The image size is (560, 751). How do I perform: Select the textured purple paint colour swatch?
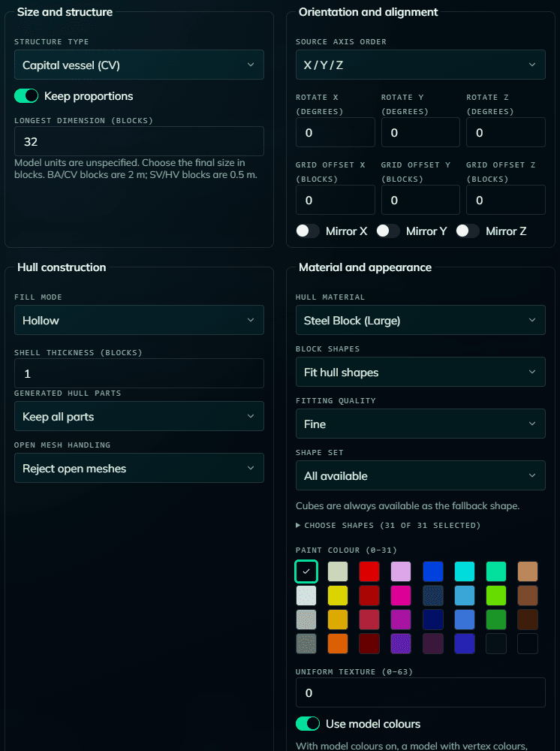click(x=401, y=644)
